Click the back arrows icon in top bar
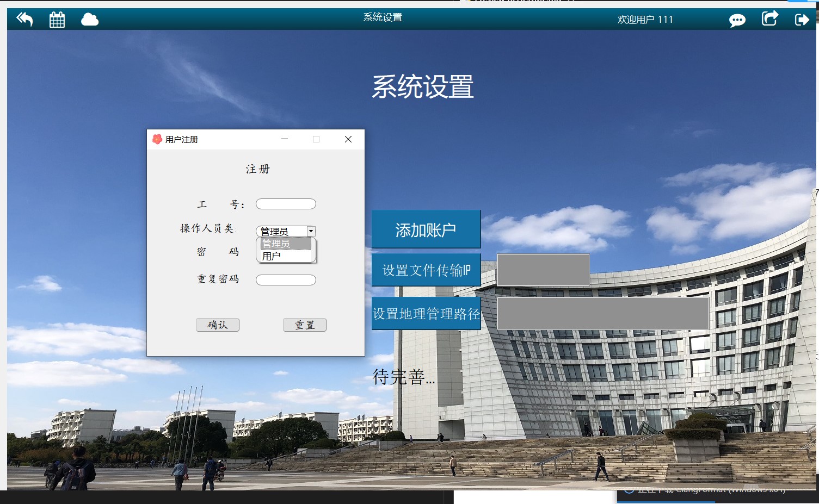 pyautogui.click(x=24, y=20)
